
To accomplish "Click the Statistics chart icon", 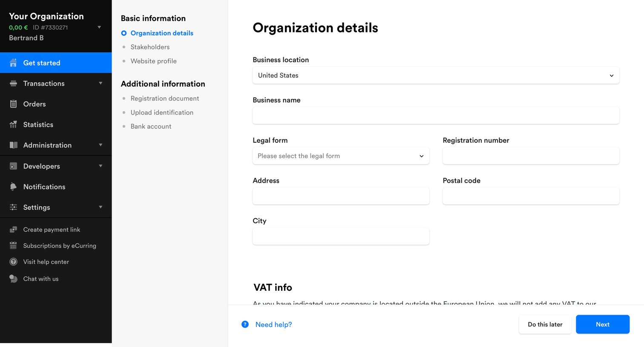I will (x=13, y=124).
